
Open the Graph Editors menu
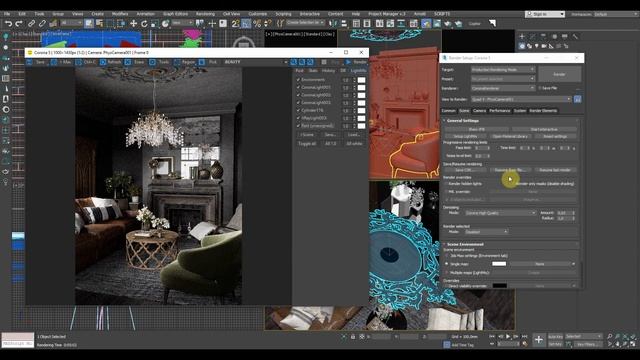click(175, 14)
